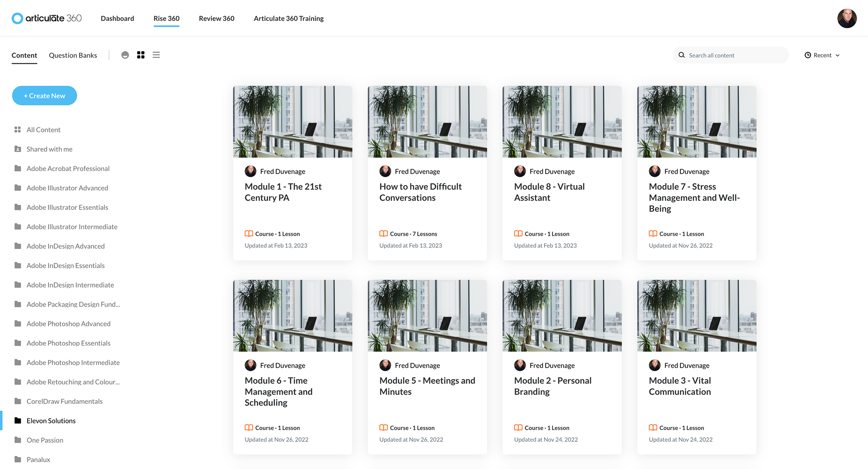Click the search magnifier icon
The width and height of the screenshot is (868, 469).
coord(682,55)
